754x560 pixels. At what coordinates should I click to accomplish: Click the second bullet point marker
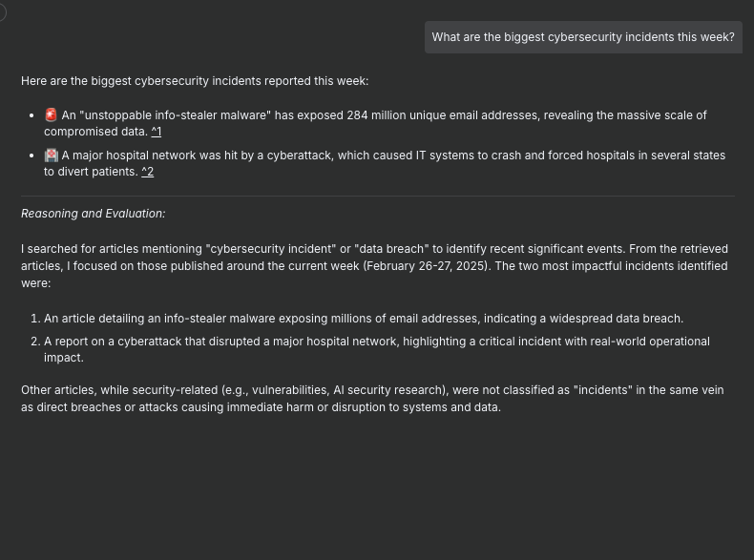pos(31,156)
